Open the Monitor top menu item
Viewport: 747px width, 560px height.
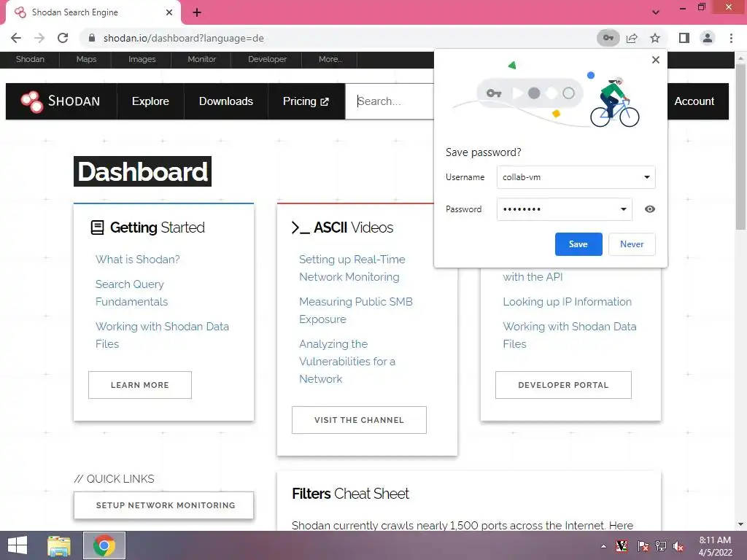click(x=201, y=60)
